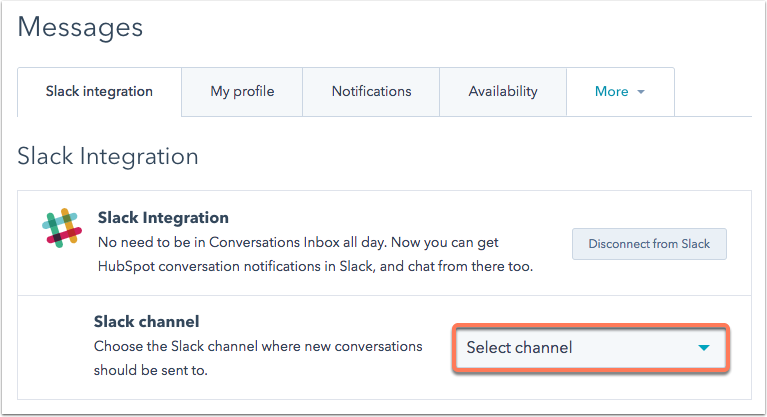Expand the More tab dropdown

(x=620, y=92)
